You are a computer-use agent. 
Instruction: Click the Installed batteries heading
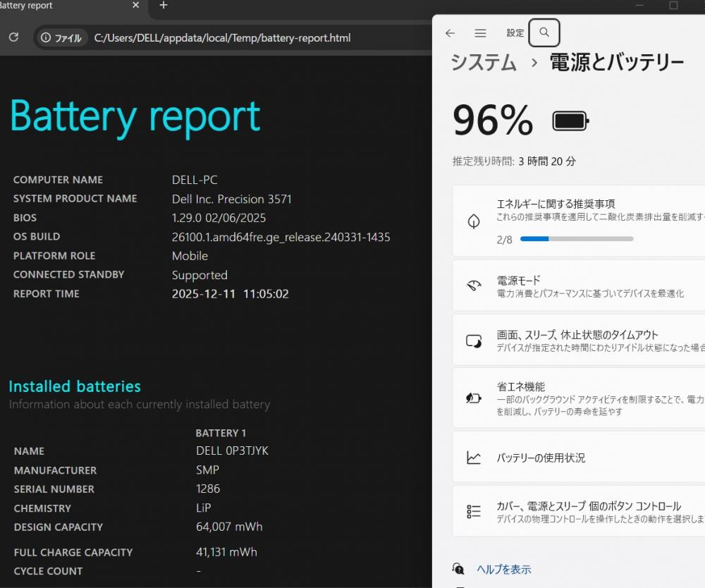[x=75, y=386]
